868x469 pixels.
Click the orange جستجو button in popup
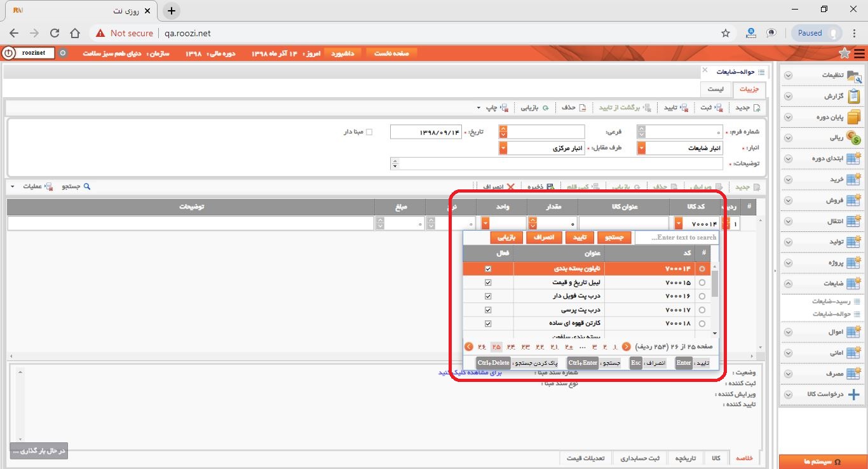614,238
